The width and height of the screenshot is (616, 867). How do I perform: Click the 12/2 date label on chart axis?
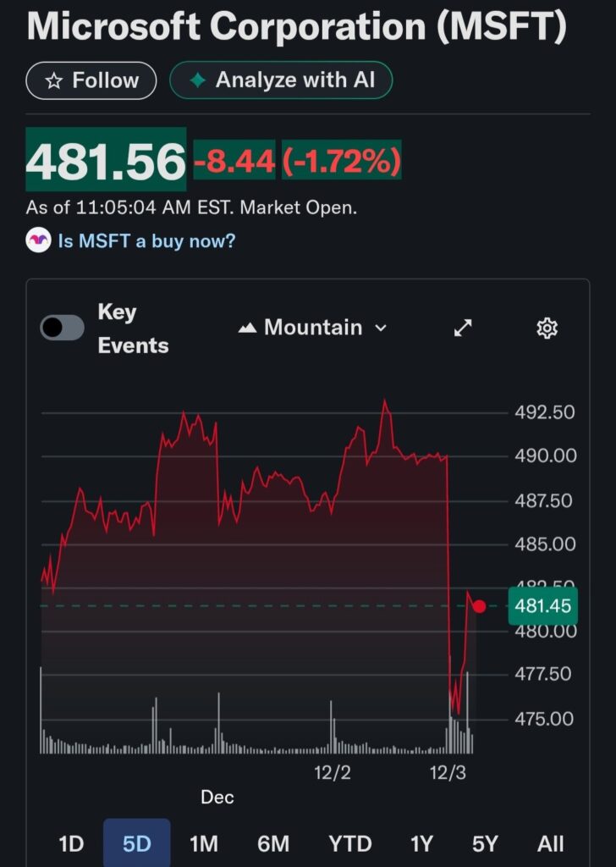[x=333, y=772]
